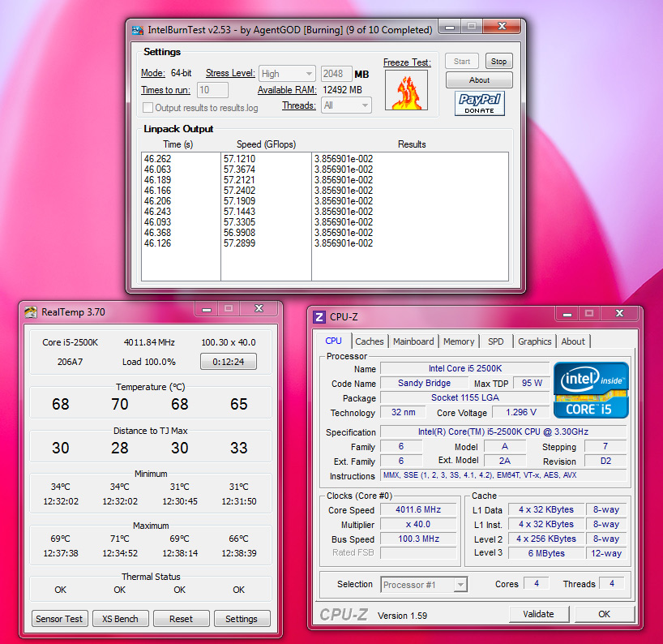Open the Mainboard tab
The height and width of the screenshot is (644, 663).
click(x=413, y=341)
